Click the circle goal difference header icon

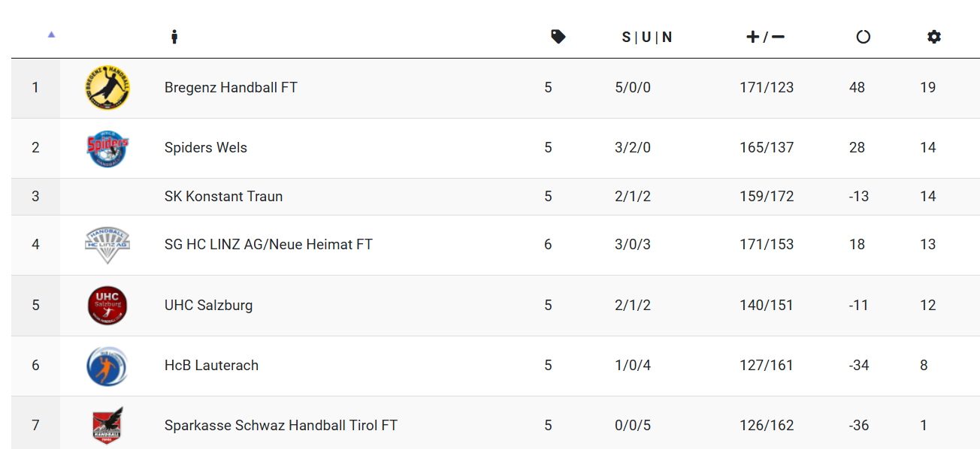coord(863,36)
